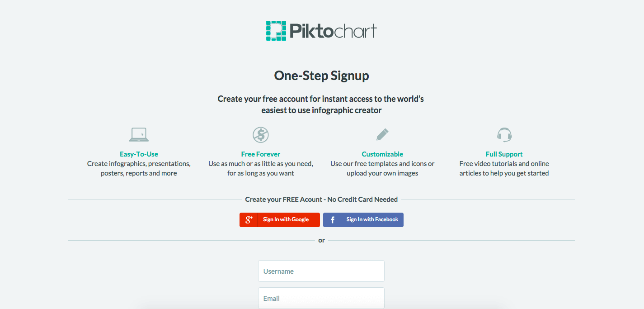
Task: Click the Google plus icon on red button
Action: coord(249,220)
